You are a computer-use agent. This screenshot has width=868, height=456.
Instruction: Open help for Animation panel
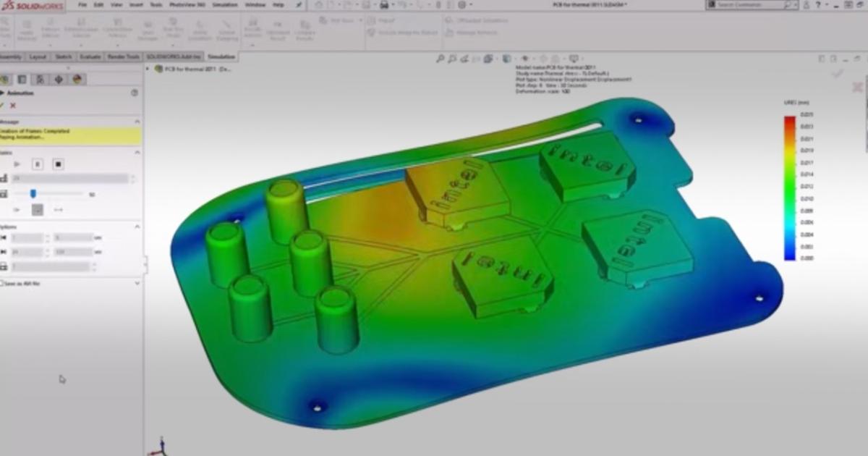[134, 93]
